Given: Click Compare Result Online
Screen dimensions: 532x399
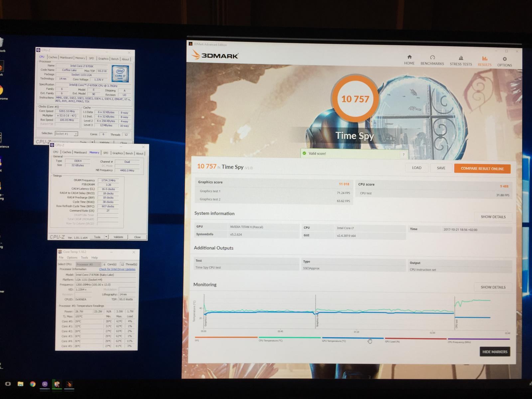Looking at the screenshot, I should click(x=482, y=169).
